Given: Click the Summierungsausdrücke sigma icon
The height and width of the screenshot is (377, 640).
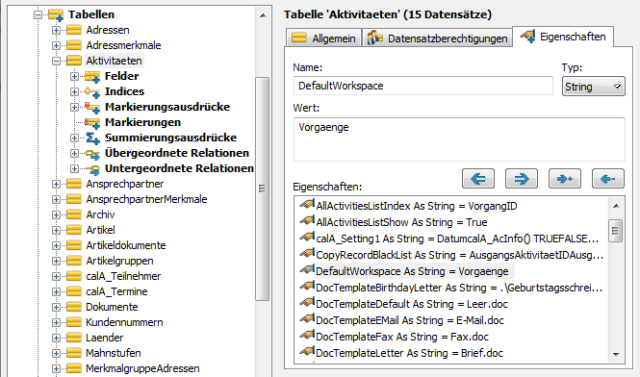Looking at the screenshot, I should tap(92, 138).
